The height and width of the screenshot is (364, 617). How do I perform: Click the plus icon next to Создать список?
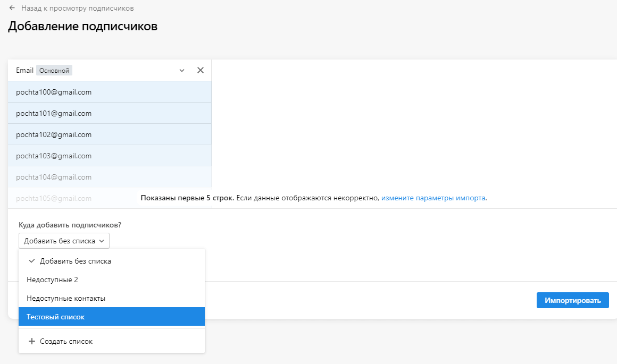click(x=32, y=341)
